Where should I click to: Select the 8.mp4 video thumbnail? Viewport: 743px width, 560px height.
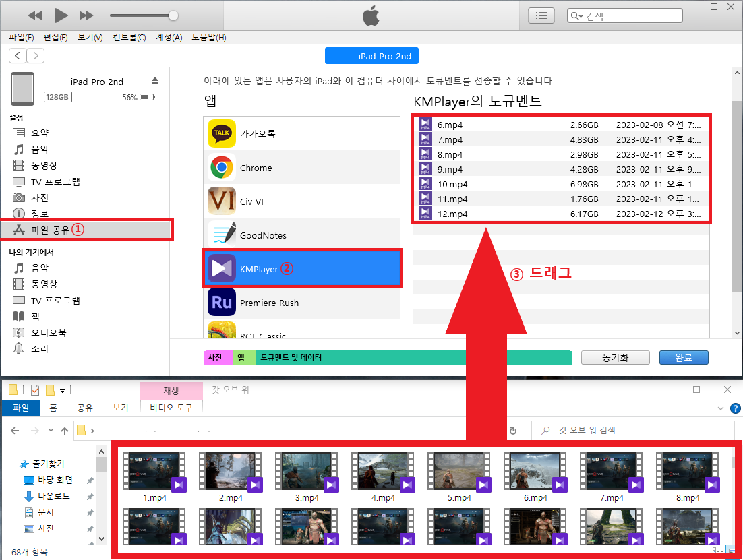[688, 472]
